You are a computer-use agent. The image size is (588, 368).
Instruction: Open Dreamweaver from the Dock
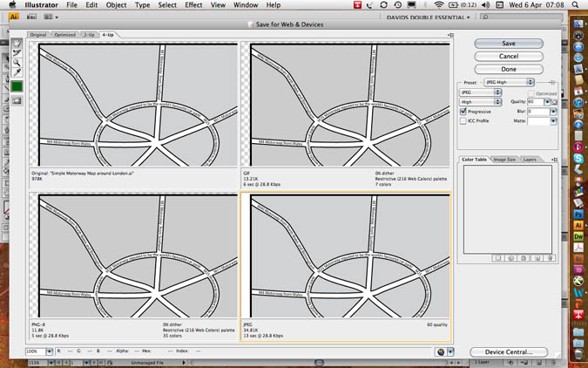point(577,235)
